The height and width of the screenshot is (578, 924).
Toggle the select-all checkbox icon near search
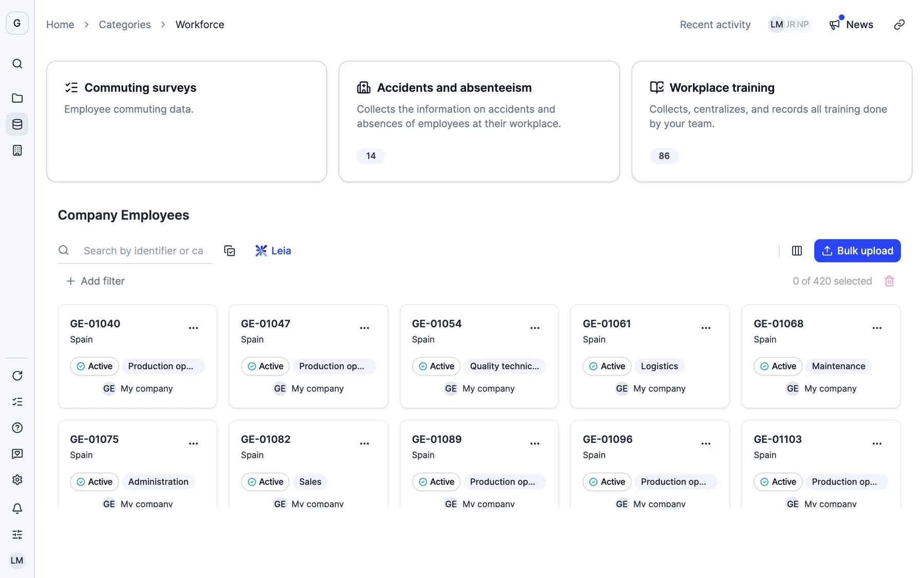coord(229,251)
